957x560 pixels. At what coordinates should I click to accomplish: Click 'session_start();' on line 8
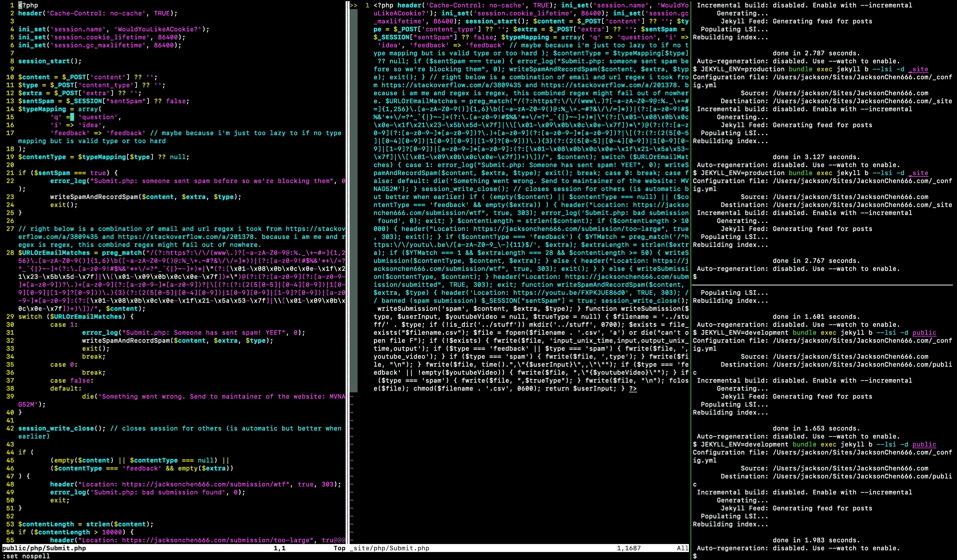click(x=50, y=61)
